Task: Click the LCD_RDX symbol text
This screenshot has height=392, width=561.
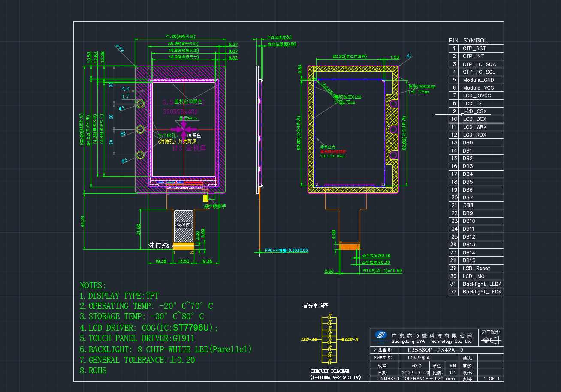Action: coord(474,135)
